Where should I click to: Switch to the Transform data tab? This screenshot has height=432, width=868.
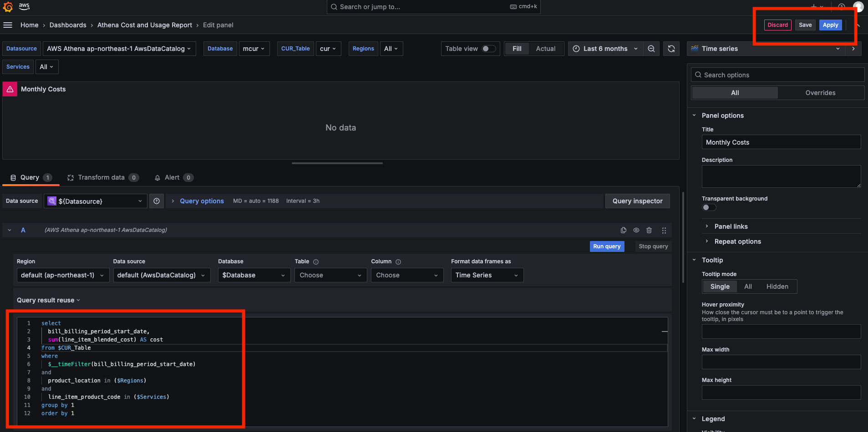pyautogui.click(x=101, y=177)
